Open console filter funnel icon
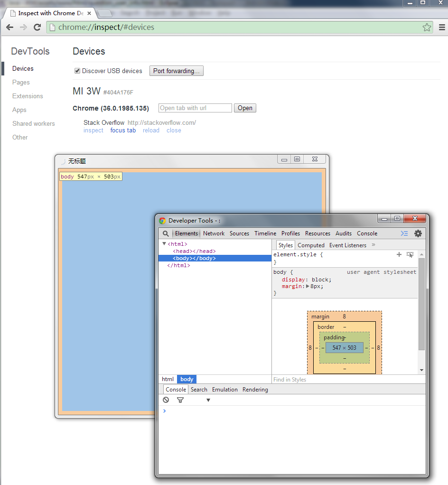 180,400
